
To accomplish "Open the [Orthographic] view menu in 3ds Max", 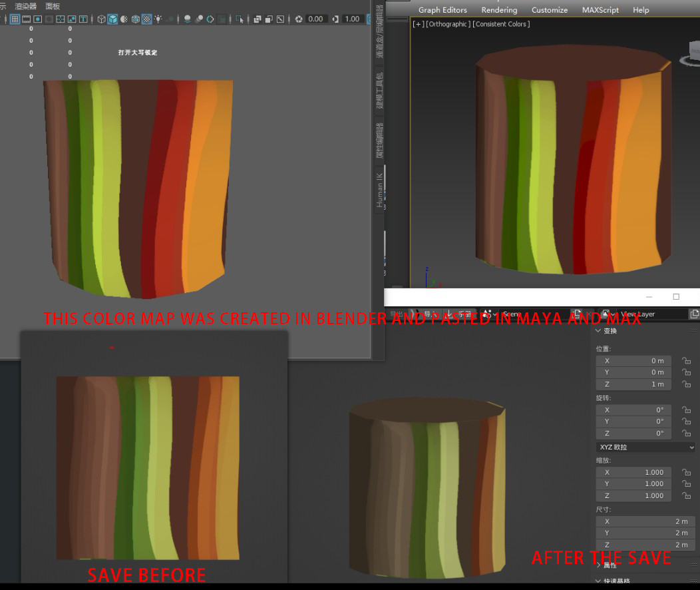I will click(448, 24).
